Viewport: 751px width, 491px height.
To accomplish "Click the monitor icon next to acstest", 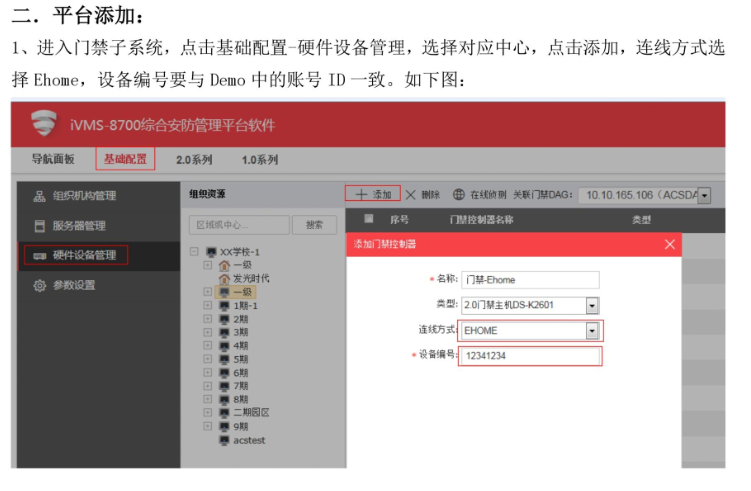I will click(x=224, y=440).
